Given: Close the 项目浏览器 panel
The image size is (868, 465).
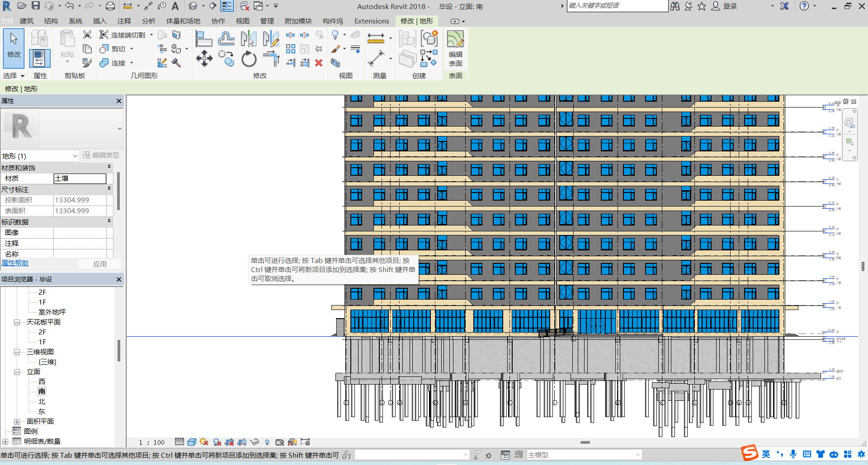Looking at the screenshot, I should [x=119, y=279].
